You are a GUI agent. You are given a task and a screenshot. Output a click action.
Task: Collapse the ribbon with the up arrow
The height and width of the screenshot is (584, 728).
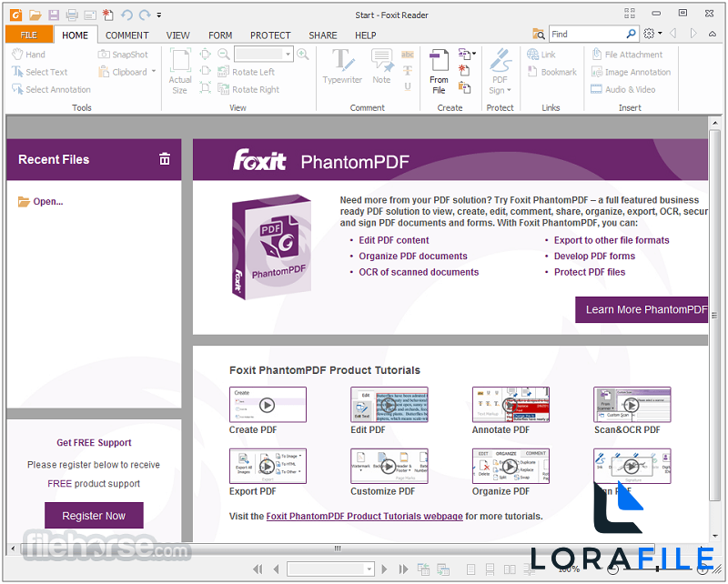point(713,34)
